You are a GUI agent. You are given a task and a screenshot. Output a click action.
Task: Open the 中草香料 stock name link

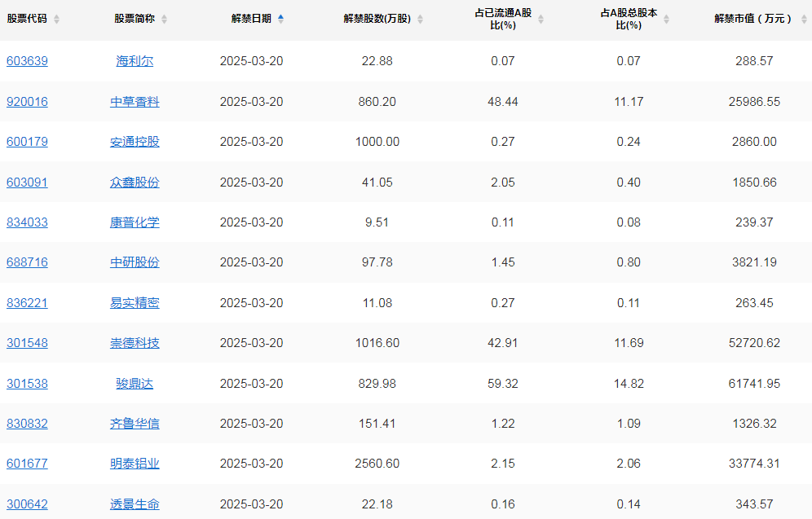[x=135, y=102]
